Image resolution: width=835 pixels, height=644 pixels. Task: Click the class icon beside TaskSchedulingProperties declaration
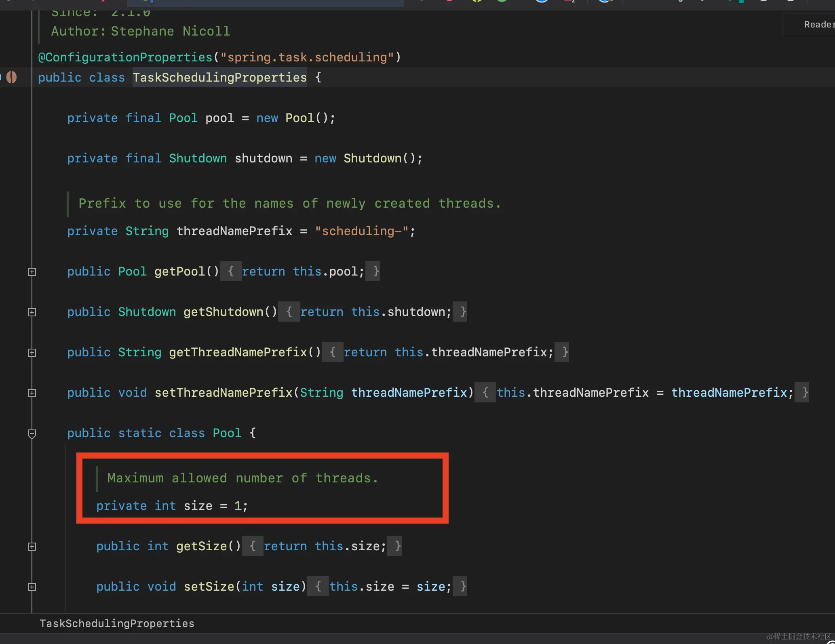[x=11, y=77]
